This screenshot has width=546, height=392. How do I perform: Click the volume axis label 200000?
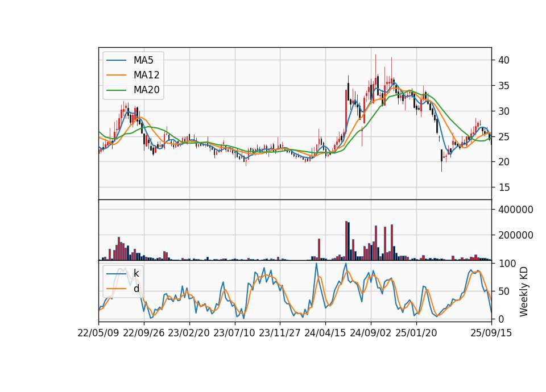[515, 235]
